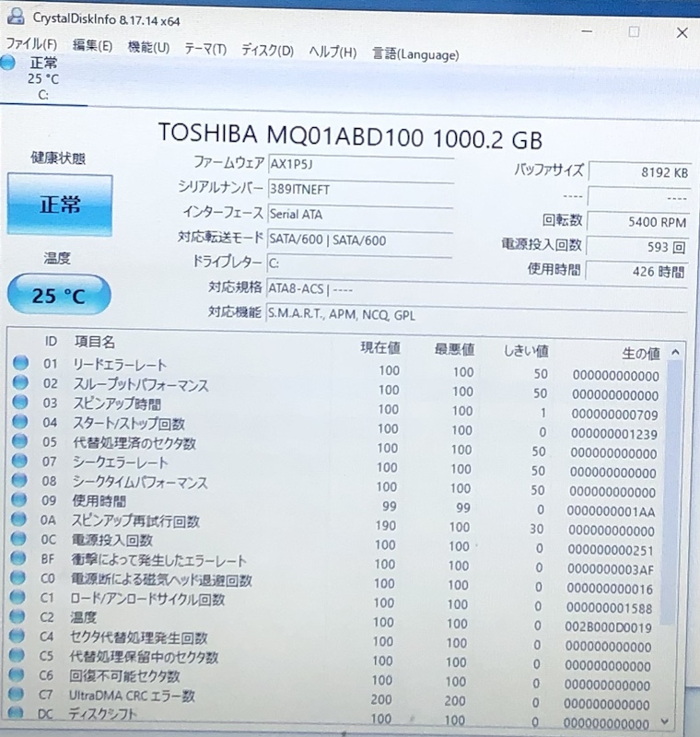This screenshot has height=737, width=700.
Task: Click status orb for C6 回復不可能セクタ数
Action: coord(17,674)
